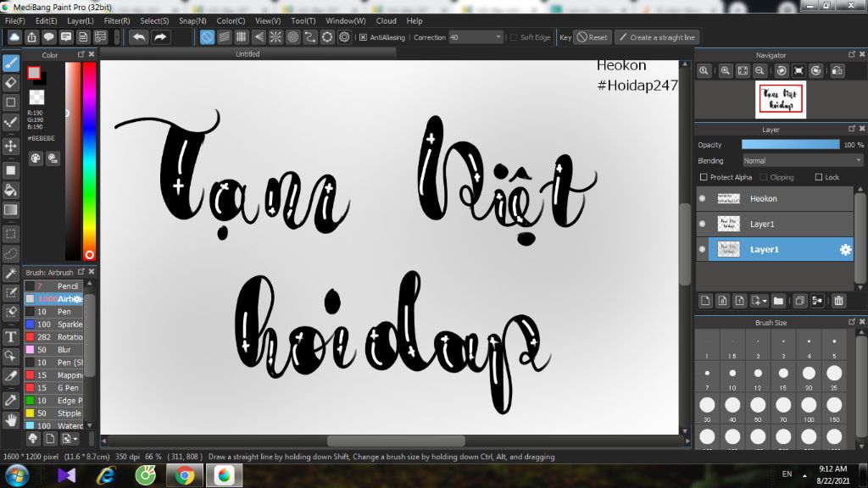Click the Undo arrow in toolbar
Image resolution: width=868 pixels, height=488 pixels.
pos(139,37)
